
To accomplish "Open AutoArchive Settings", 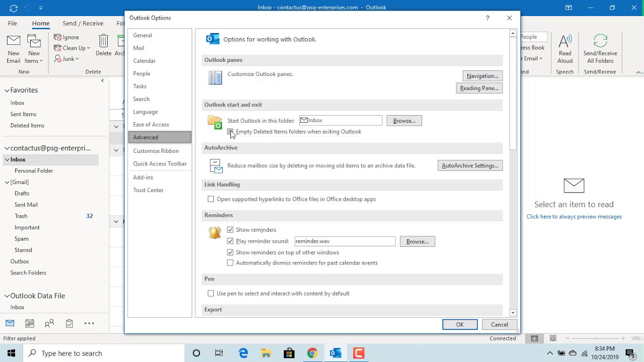I will pyautogui.click(x=469, y=165).
